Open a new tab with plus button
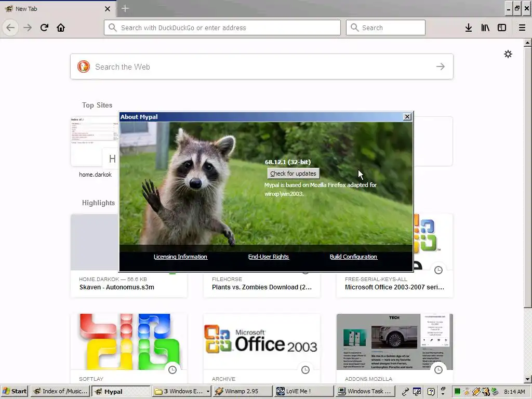 click(125, 8)
